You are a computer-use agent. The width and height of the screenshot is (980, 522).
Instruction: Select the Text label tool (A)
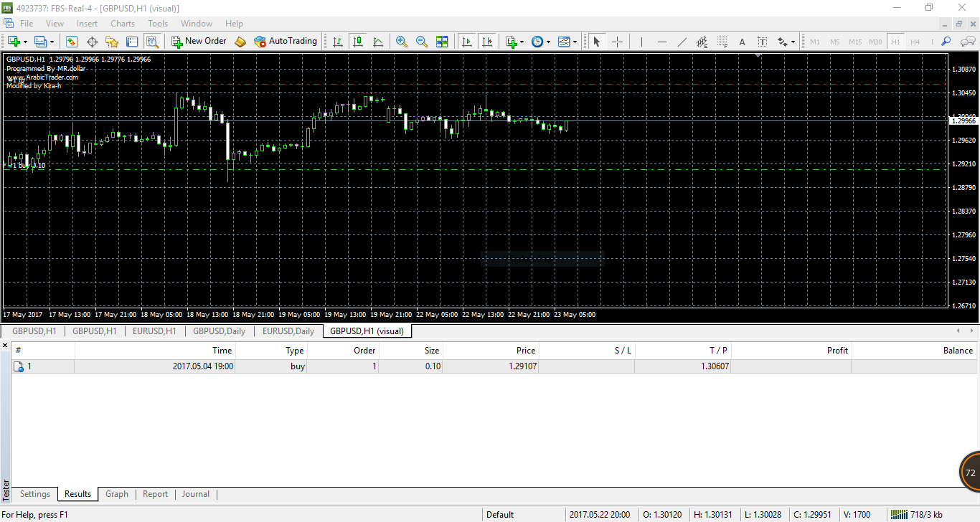tap(742, 42)
